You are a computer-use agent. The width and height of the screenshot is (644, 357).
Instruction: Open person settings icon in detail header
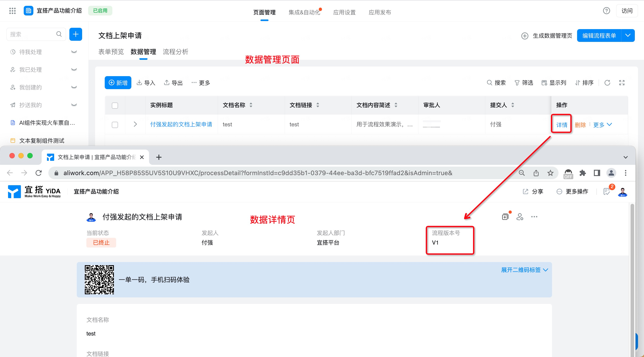[520, 217]
